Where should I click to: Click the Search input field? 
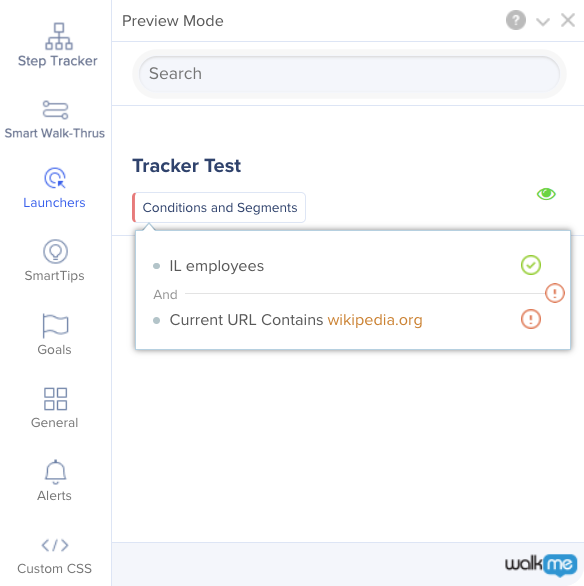[349, 74]
